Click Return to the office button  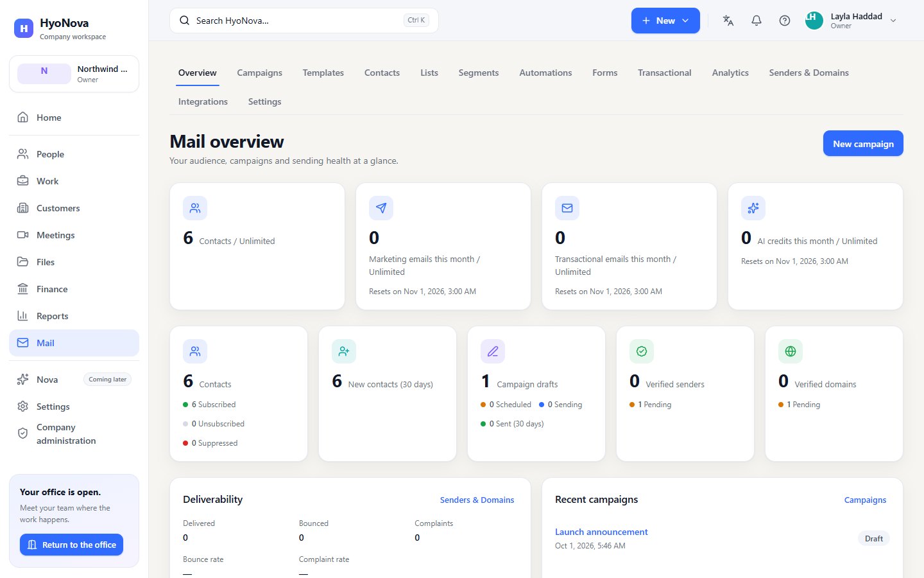click(x=71, y=545)
